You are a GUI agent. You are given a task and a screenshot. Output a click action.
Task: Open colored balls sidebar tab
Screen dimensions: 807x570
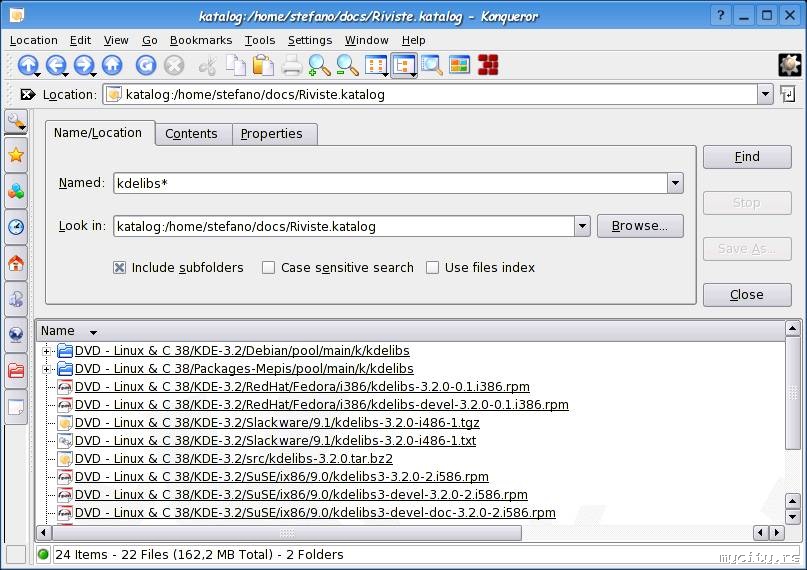point(16,191)
